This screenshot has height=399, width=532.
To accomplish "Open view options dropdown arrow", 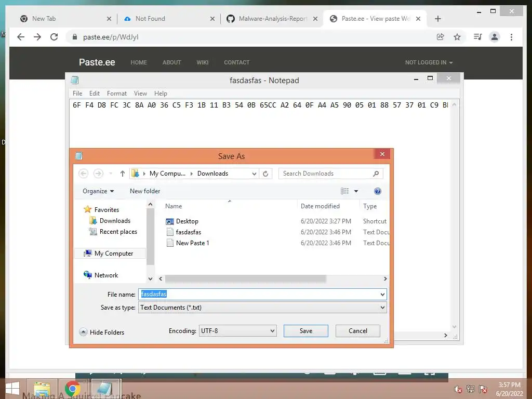I will point(356,191).
